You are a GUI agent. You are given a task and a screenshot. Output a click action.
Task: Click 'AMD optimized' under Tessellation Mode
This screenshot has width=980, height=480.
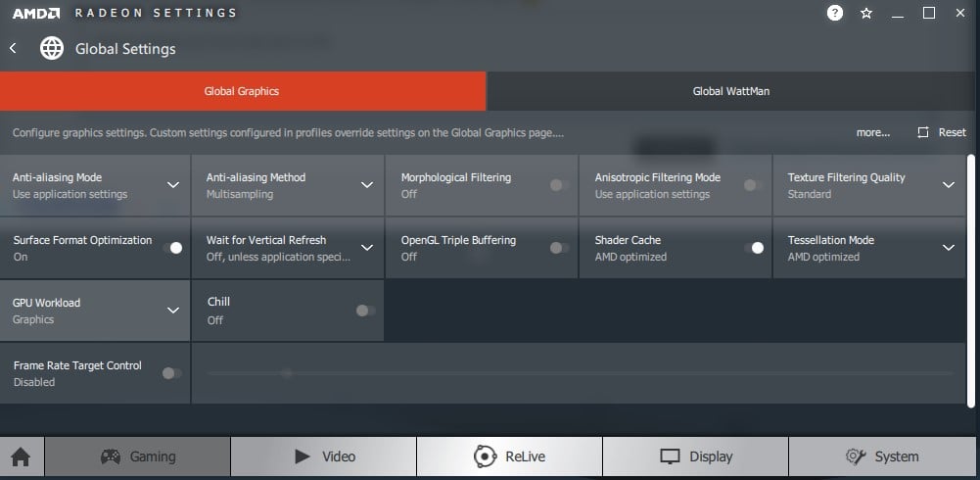[x=823, y=257]
